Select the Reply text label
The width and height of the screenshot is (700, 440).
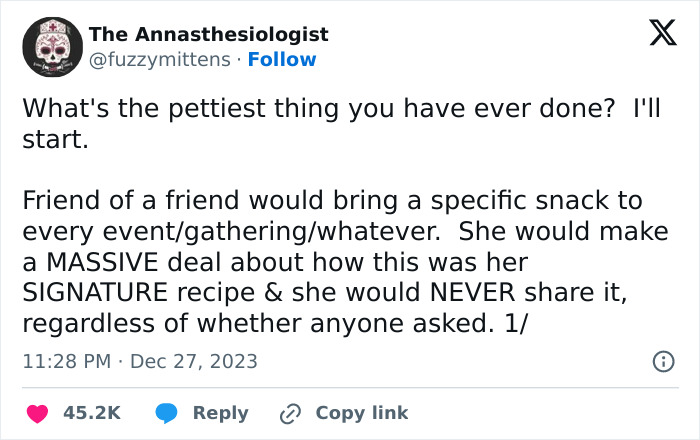pyautogui.click(x=221, y=414)
